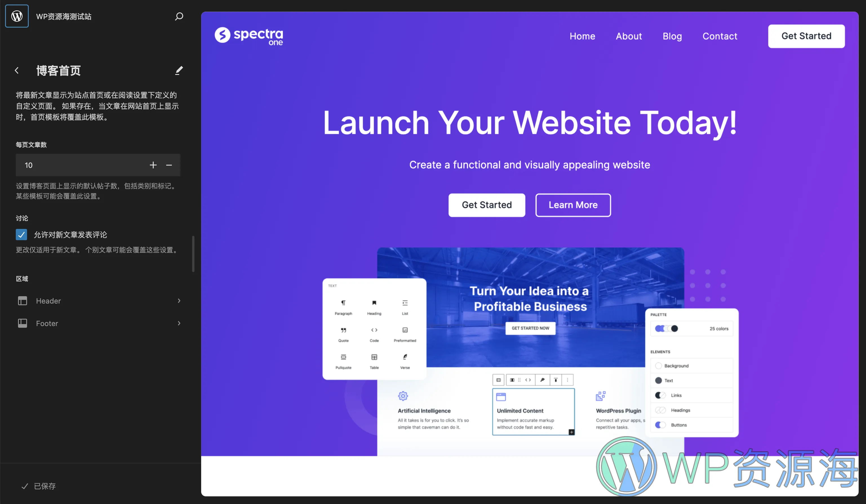Select the Blog menu item
866x504 pixels.
click(x=672, y=37)
